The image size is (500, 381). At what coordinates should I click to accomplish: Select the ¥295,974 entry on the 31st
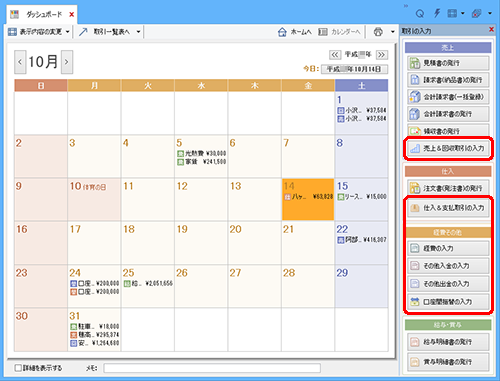pos(95,335)
